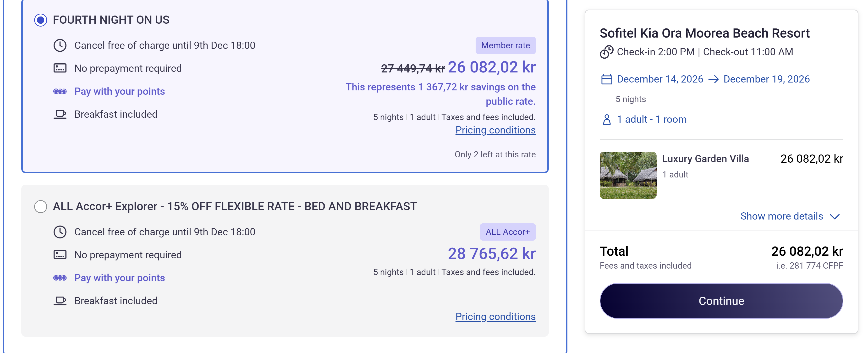Click clock icon beside Fourth Night cancellation
The image size is (868, 353).
[60, 45]
